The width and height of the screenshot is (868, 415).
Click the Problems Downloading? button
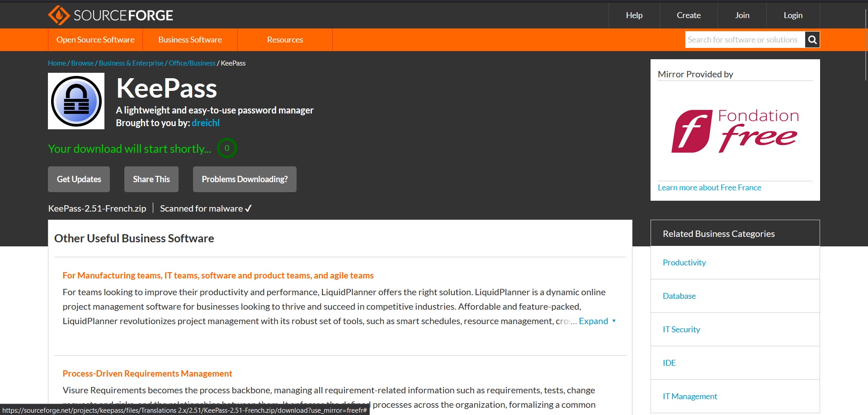click(245, 179)
